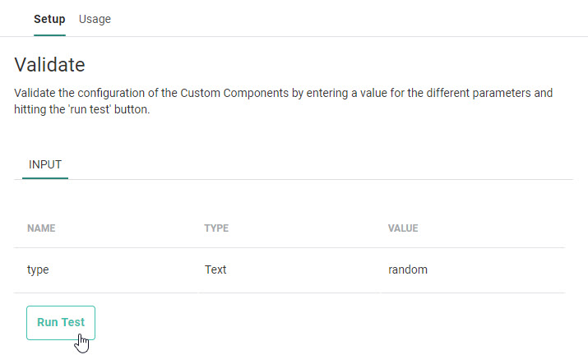Click the NAME column header
Image resolution: width=588 pixels, height=364 pixels.
tap(41, 228)
